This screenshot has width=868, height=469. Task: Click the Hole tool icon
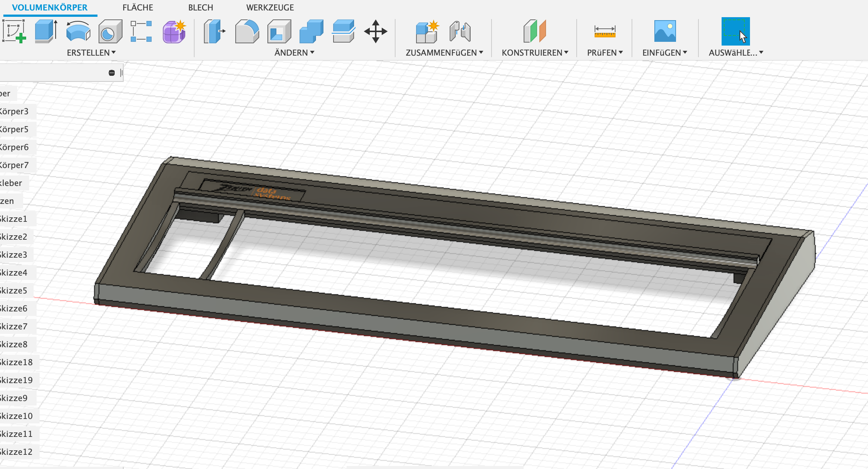coord(110,31)
